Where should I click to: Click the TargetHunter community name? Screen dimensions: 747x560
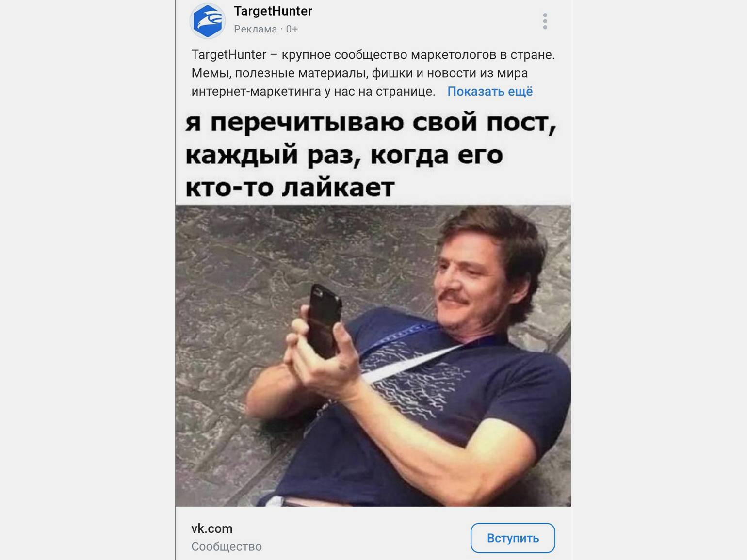pos(273,11)
